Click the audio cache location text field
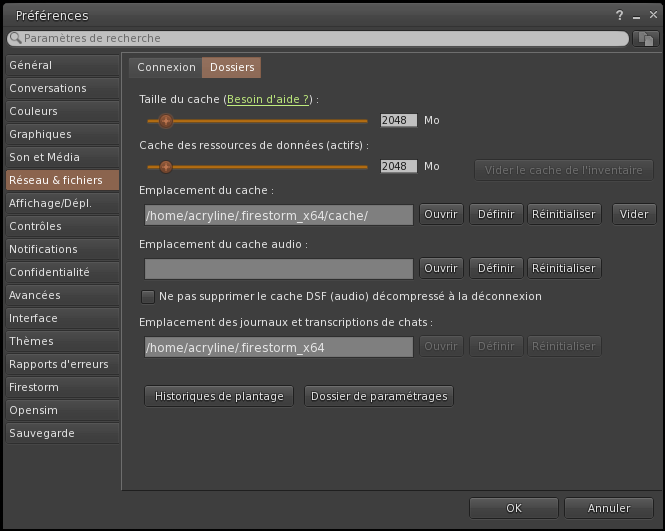This screenshot has height=531, width=665. click(x=278, y=268)
